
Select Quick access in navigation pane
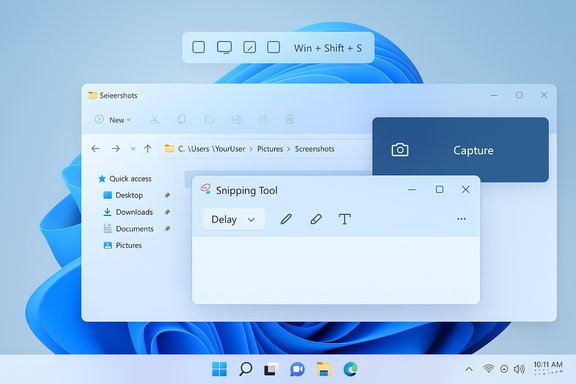tap(125, 179)
